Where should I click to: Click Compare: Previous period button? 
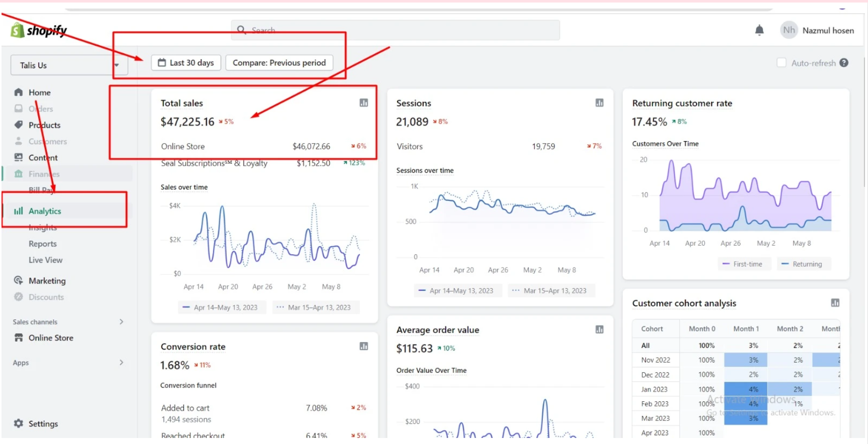(x=279, y=63)
